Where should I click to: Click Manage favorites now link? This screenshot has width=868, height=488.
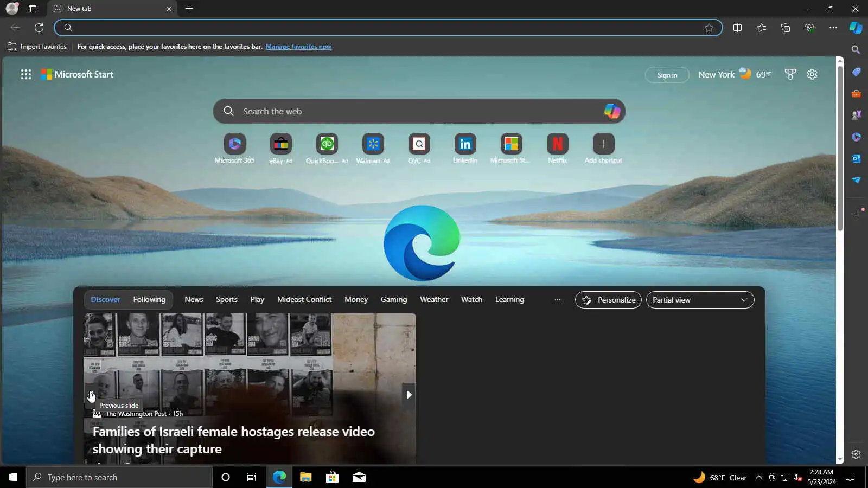[x=298, y=47]
